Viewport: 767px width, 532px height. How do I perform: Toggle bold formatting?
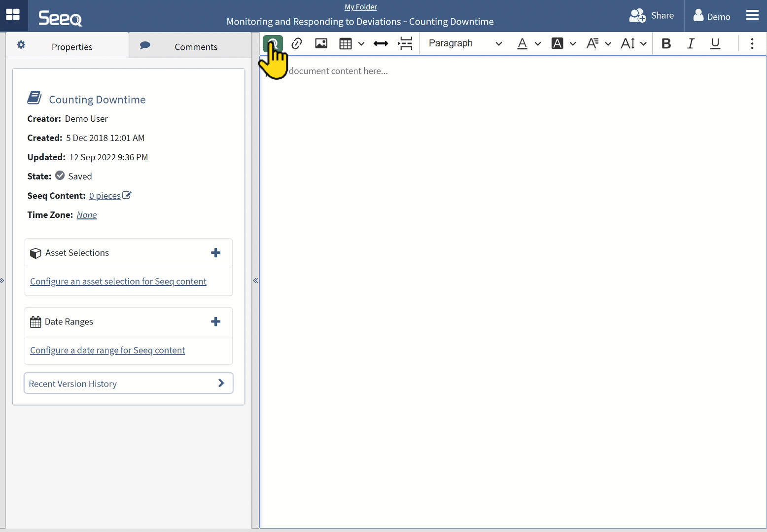point(666,43)
